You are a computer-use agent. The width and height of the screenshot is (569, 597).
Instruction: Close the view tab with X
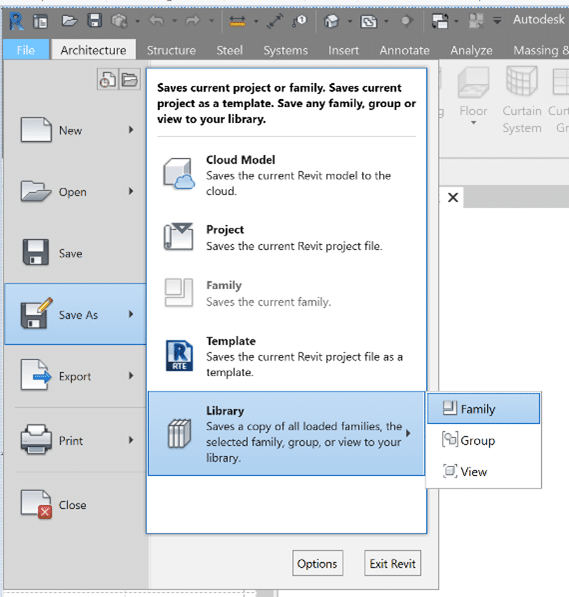coord(453,197)
